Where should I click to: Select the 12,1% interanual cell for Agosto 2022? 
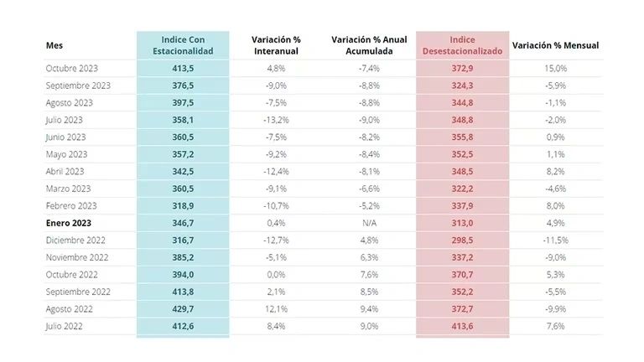coord(276,309)
